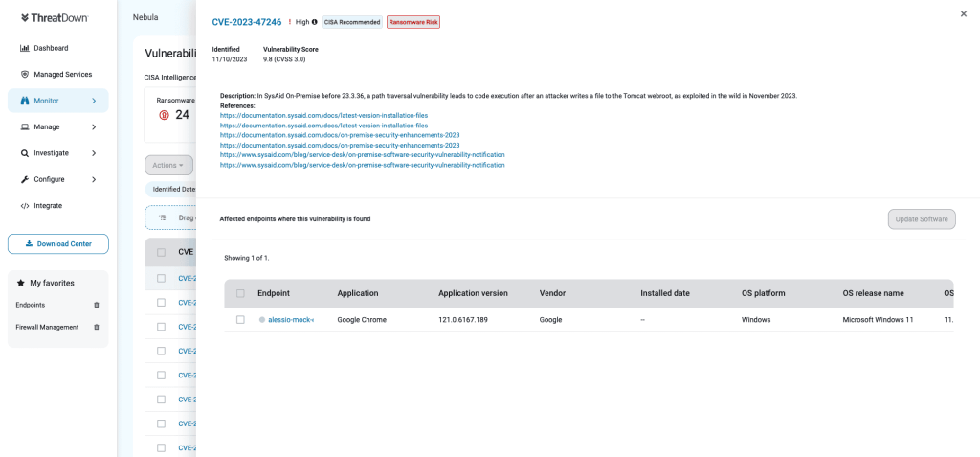
Task: Select all endpoints with header checkbox
Action: tap(240, 293)
